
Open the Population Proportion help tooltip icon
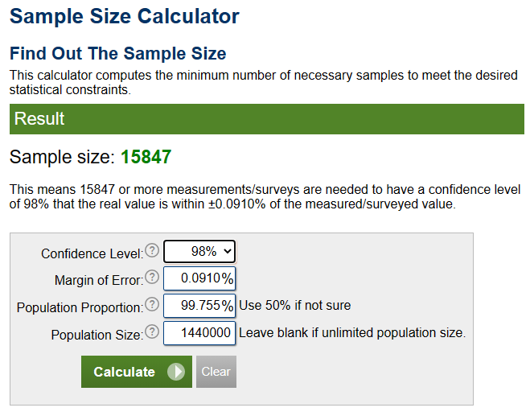(x=152, y=306)
